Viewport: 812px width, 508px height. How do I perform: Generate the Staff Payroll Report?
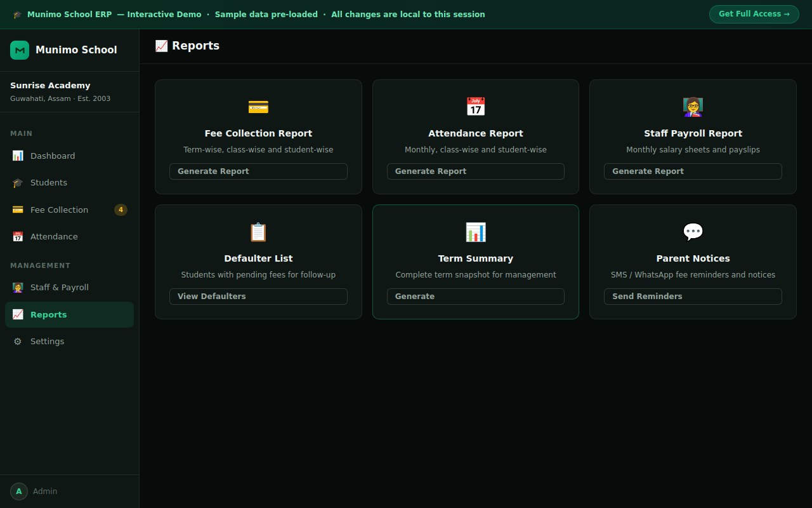click(x=693, y=171)
